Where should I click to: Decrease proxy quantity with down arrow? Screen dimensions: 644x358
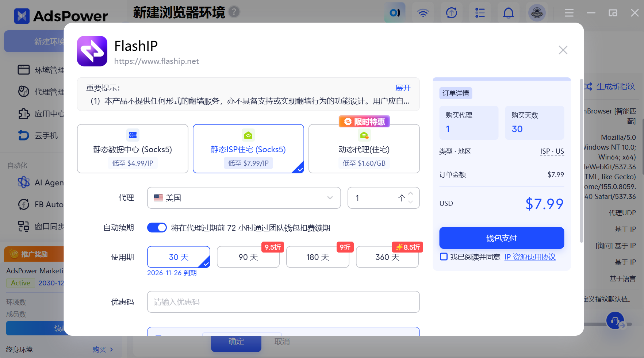tap(411, 202)
